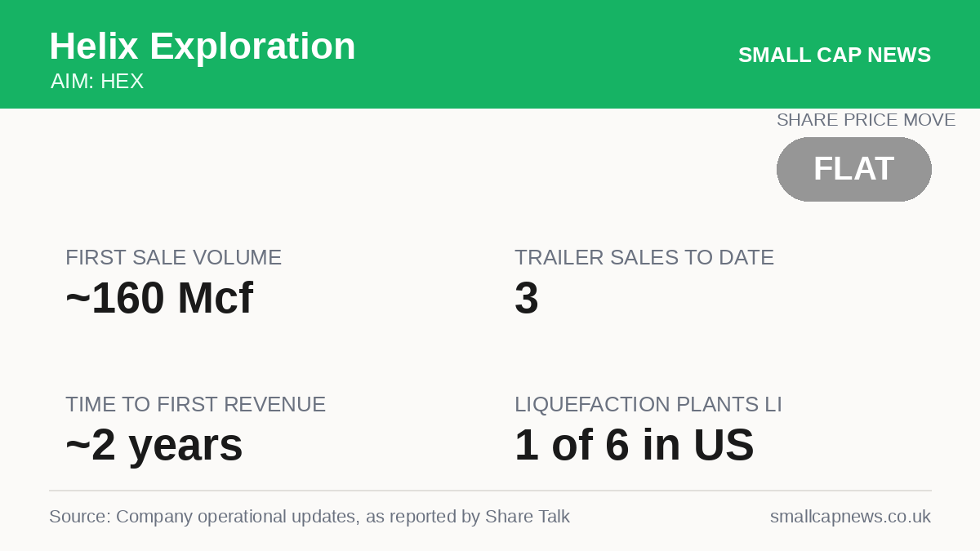Click the TRAILER SALES TO DATE label
Viewport: 980px width, 551px height.
644,258
